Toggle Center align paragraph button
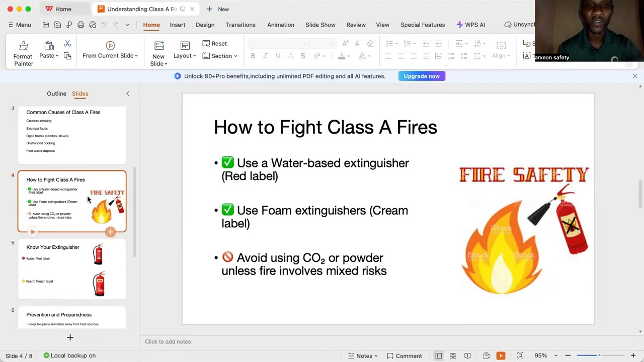Viewport: 644px width, 362px height. click(401, 56)
